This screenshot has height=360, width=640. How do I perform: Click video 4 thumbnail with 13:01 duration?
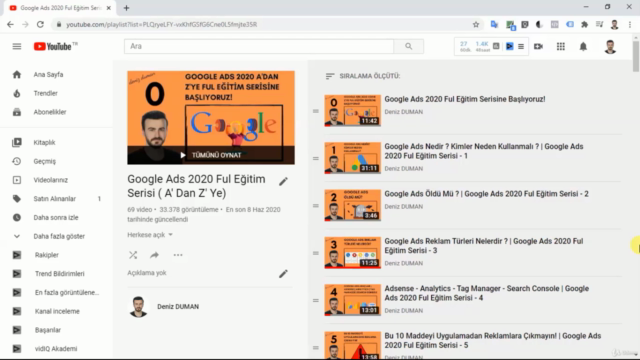click(353, 300)
